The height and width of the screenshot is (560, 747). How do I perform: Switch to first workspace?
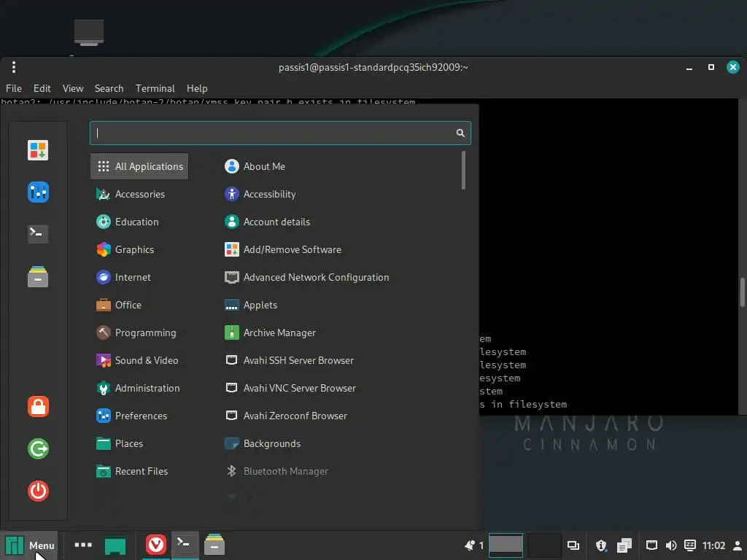pos(506,545)
